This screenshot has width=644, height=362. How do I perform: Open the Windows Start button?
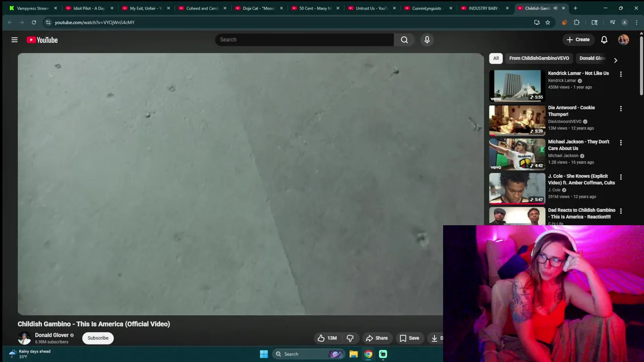pos(264,354)
